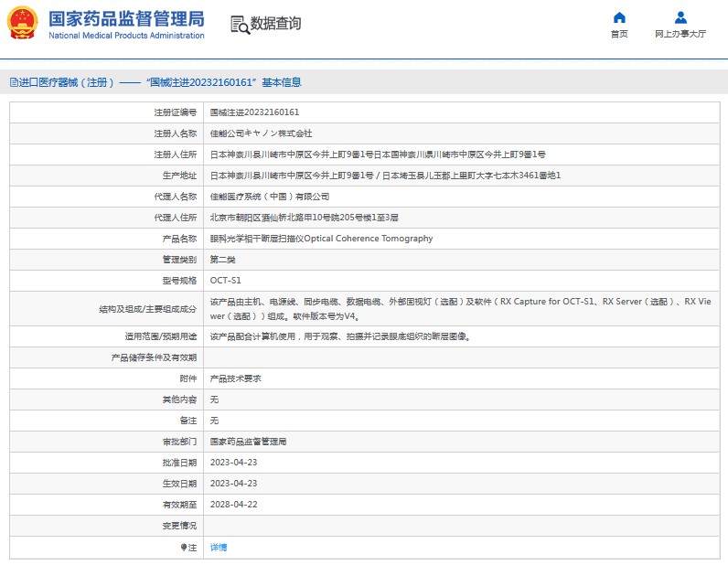728x565 pixels.
Task: Click the 首页 label
Action: 619,34
